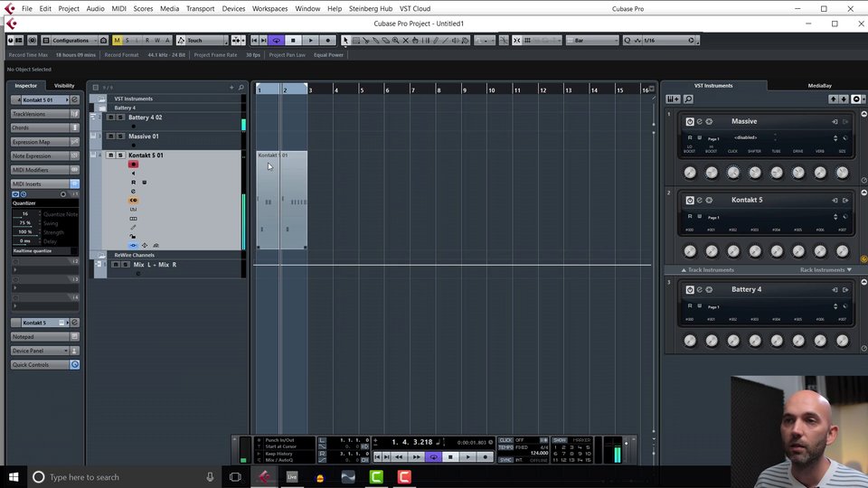Toggle global Mute M state button
This screenshot has width=868, height=488.
pyautogui.click(x=117, y=41)
